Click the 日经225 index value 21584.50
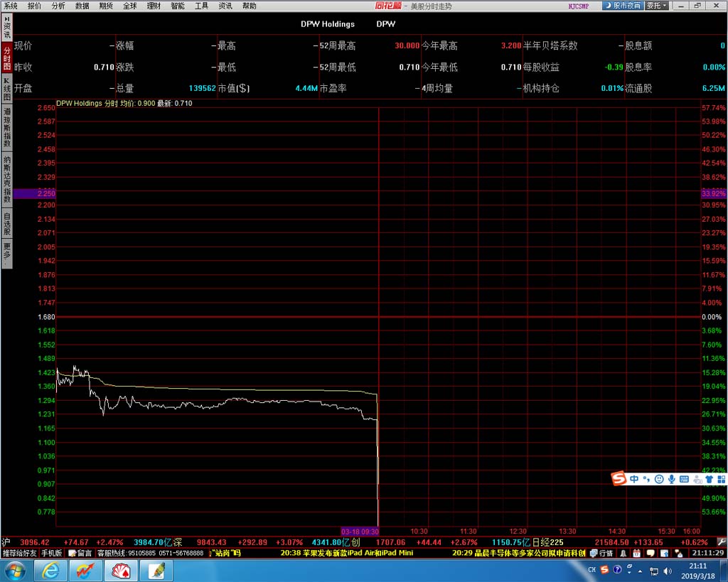 611,542
